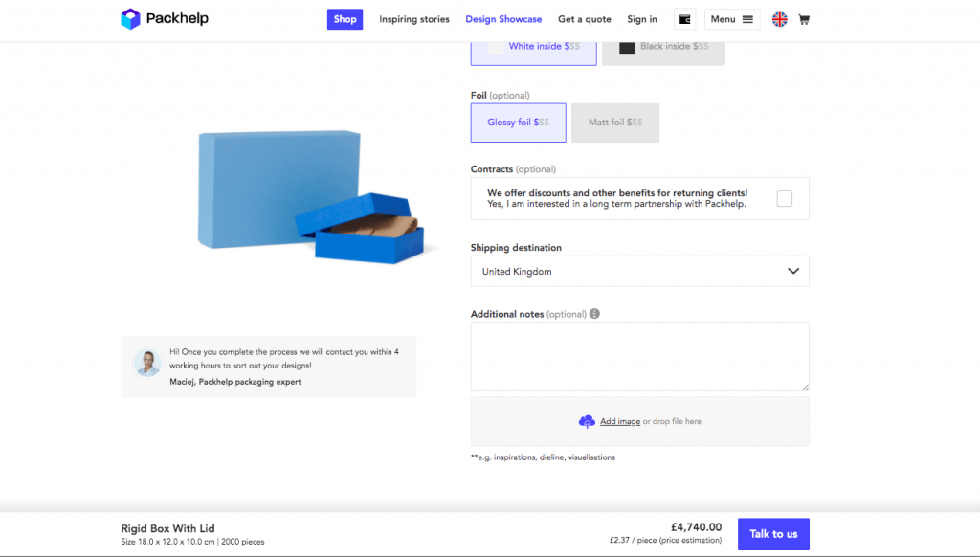Open the Shipping destination dropdown
The image size is (980, 557).
pyautogui.click(x=638, y=271)
